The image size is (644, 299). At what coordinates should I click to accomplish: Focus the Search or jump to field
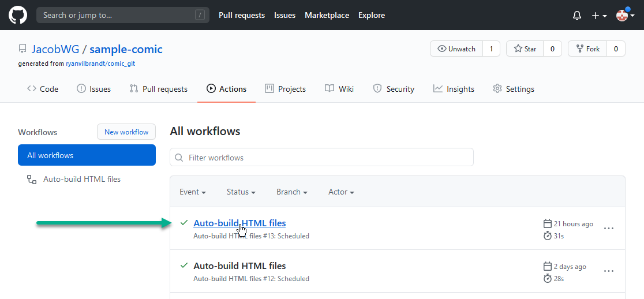[x=123, y=15]
